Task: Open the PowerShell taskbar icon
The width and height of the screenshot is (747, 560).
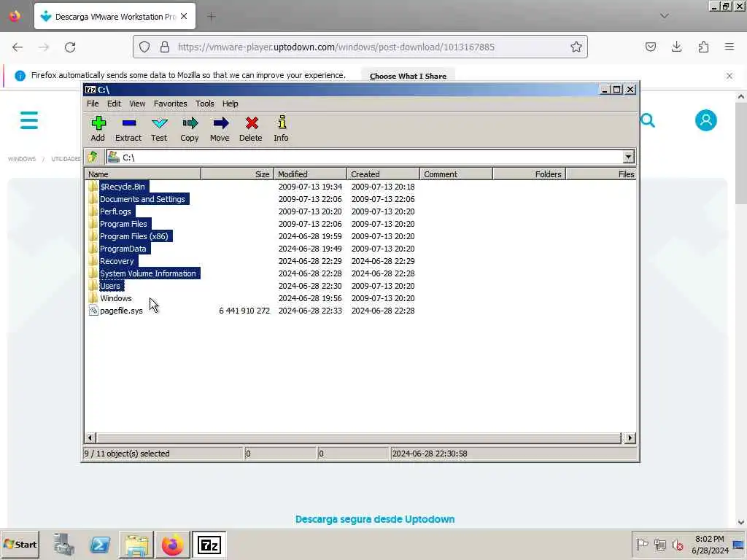Action: (100, 545)
